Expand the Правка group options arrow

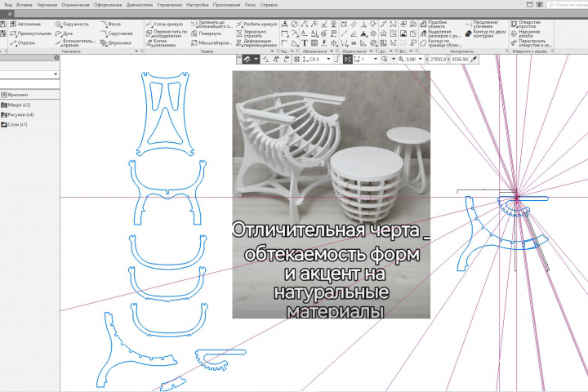tap(272, 51)
